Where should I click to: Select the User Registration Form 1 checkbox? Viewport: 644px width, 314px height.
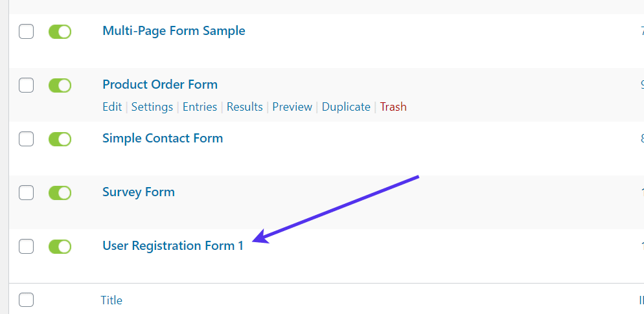[26, 247]
